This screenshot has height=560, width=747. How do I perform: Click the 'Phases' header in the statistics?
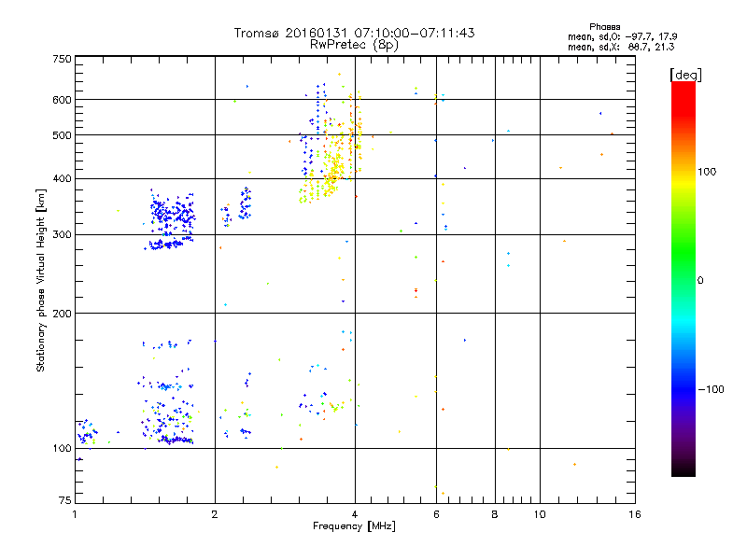[x=604, y=27]
